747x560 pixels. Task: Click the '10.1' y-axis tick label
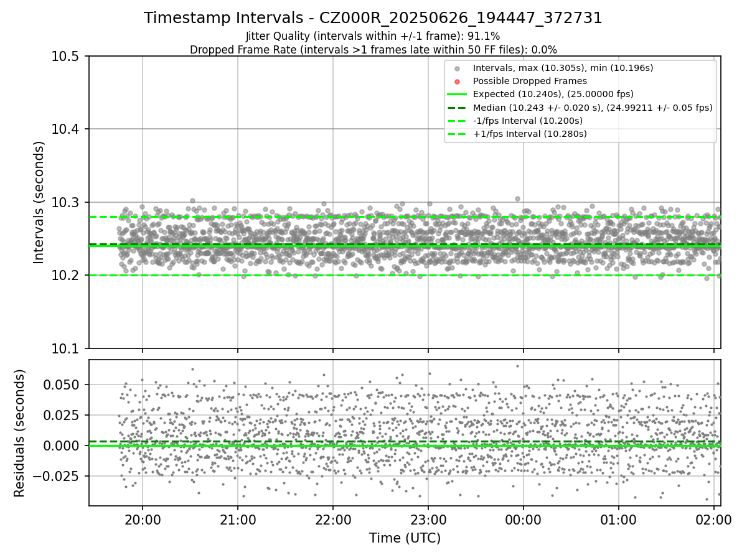click(65, 348)
